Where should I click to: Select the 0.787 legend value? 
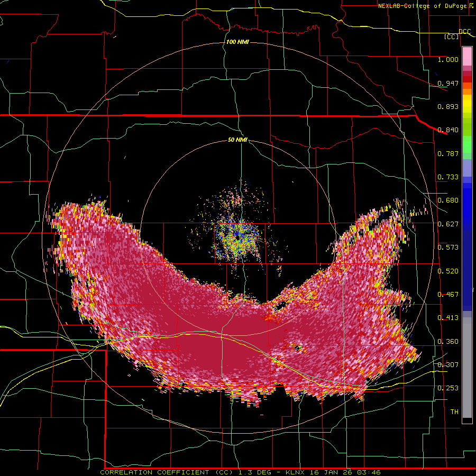(448, 153)
